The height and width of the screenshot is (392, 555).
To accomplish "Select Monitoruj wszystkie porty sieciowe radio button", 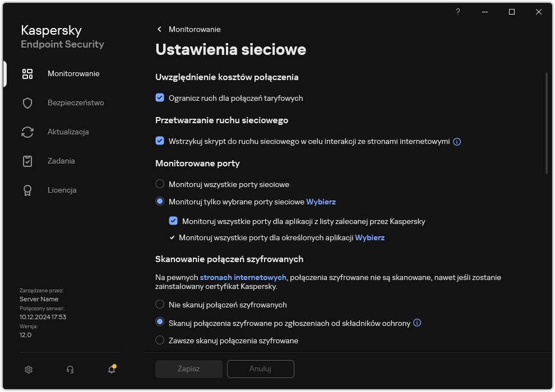I will tap(160, 184).
